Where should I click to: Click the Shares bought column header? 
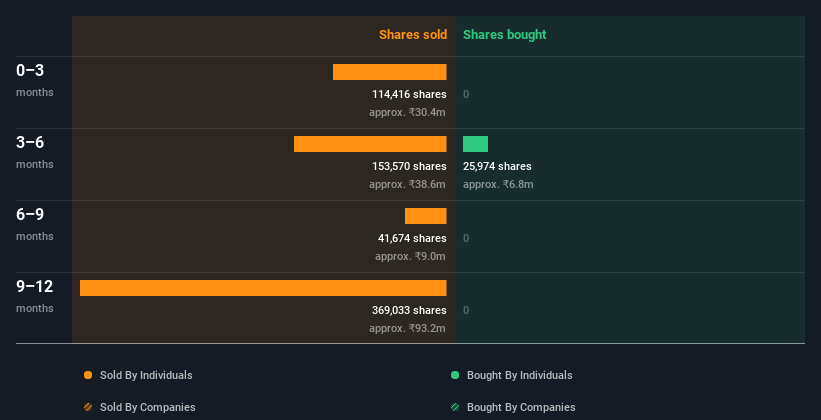pos(505,35)
